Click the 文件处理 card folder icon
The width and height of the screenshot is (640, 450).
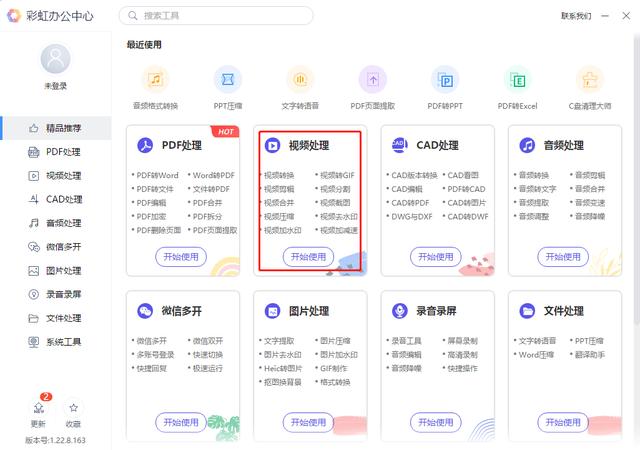pos(527,311)
